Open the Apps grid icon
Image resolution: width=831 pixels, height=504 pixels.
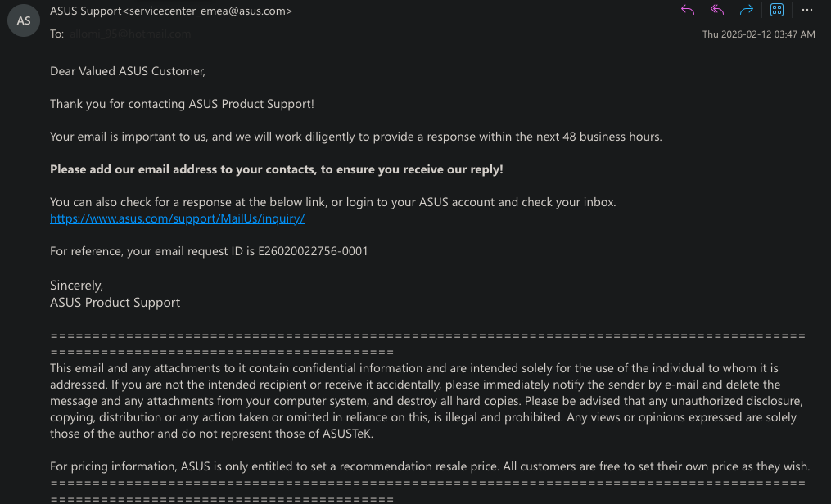(x=777, y=11)
